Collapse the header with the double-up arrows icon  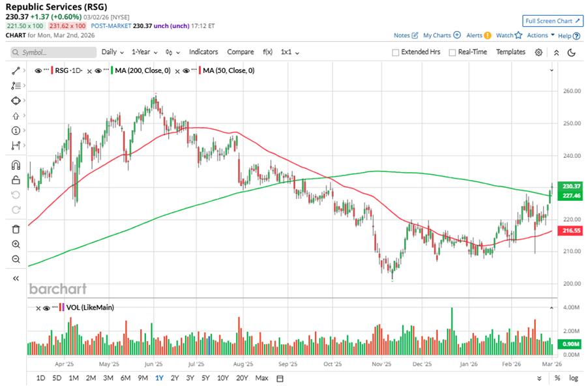click(x=557, y=53)
